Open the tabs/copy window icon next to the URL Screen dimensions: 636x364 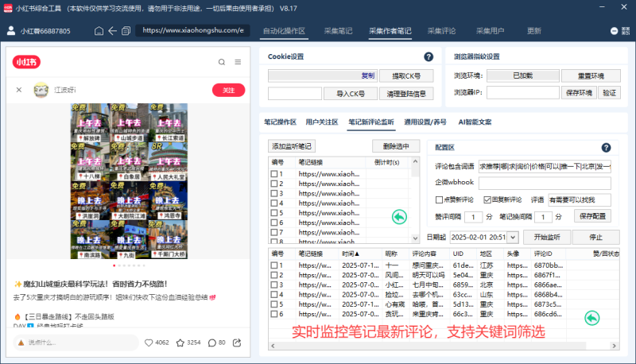coord(126,31)
